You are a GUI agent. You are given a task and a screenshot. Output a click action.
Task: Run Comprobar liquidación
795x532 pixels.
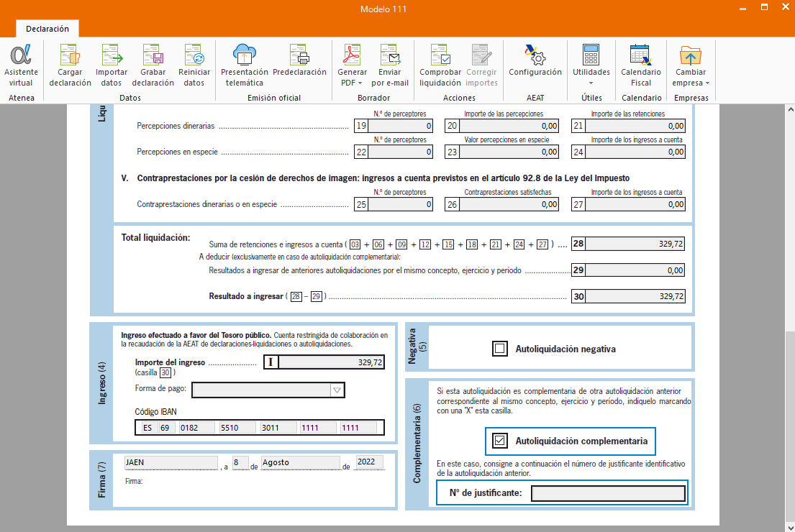[440, 65]
